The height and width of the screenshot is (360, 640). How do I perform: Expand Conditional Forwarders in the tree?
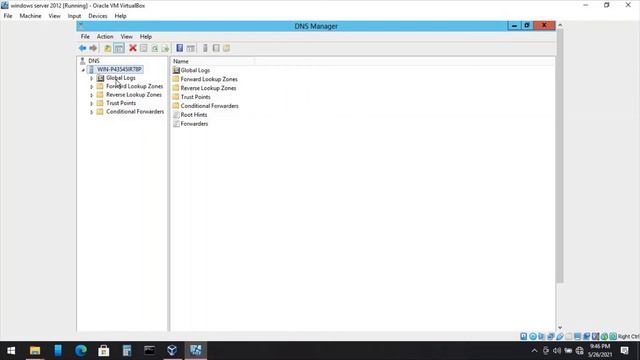click(x=91, y=112)
